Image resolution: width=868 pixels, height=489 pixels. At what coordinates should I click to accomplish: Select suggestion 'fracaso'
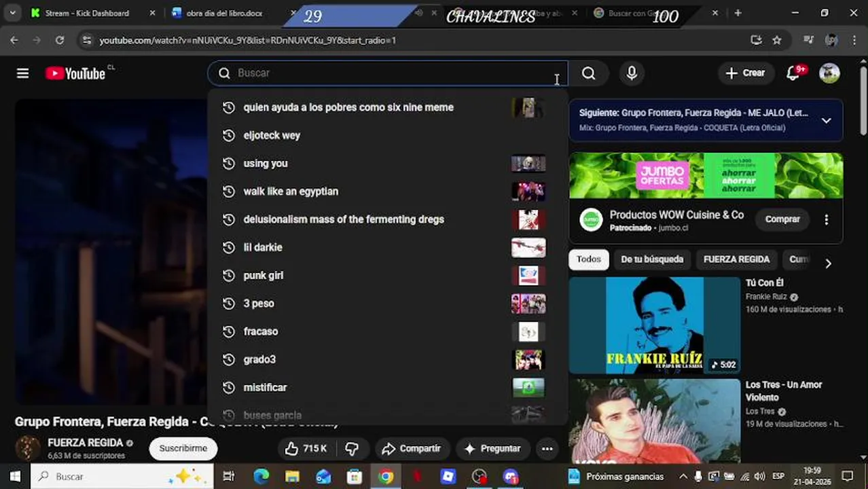(387, 331)
